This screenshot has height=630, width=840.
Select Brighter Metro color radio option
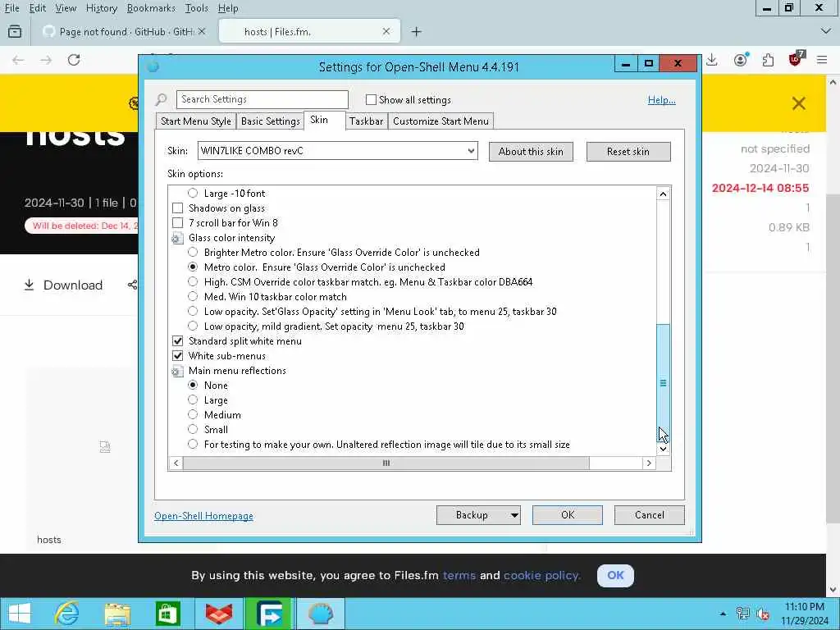pos(193,252)
